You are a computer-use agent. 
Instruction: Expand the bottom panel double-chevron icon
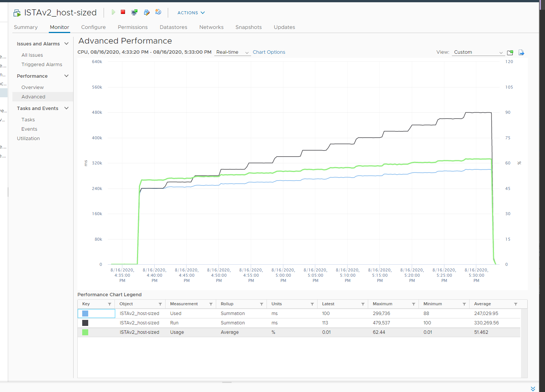tap(533, 389)
